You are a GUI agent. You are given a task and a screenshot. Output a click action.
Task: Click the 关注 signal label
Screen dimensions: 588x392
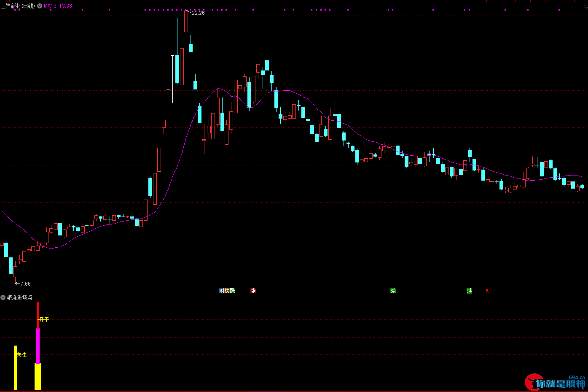21,355
